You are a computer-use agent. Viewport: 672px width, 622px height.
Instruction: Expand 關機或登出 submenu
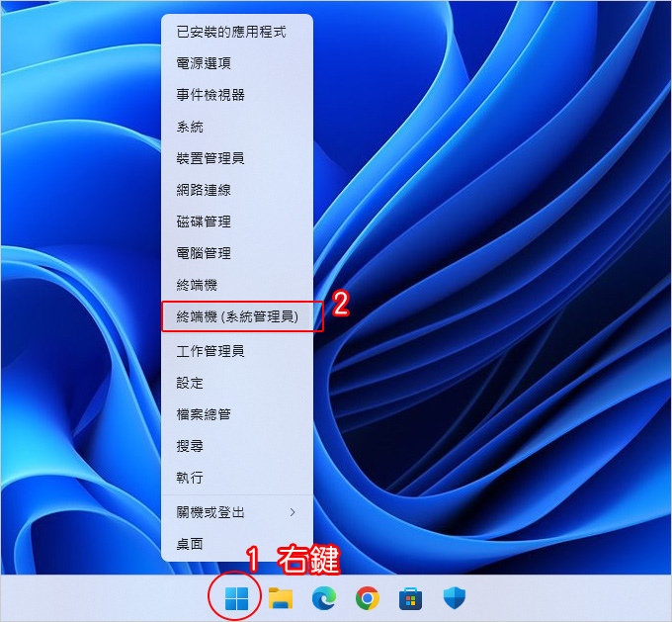(x=237, y=512)
